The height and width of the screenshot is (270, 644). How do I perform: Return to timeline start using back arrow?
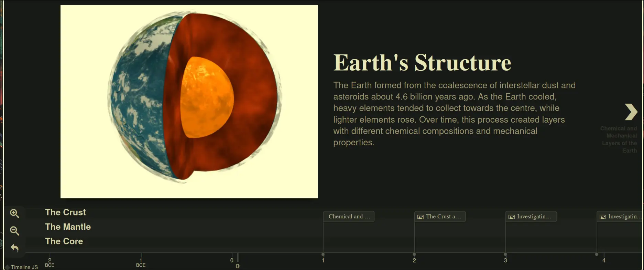point(14,248)
